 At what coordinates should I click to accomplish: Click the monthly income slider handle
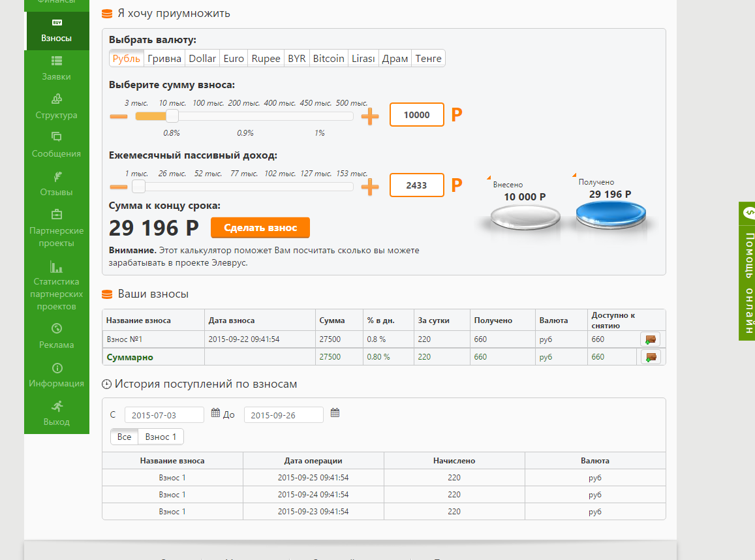click(x=139, y=187)
